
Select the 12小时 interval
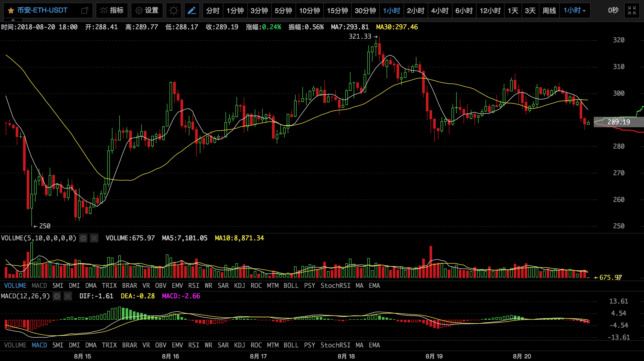490,11
